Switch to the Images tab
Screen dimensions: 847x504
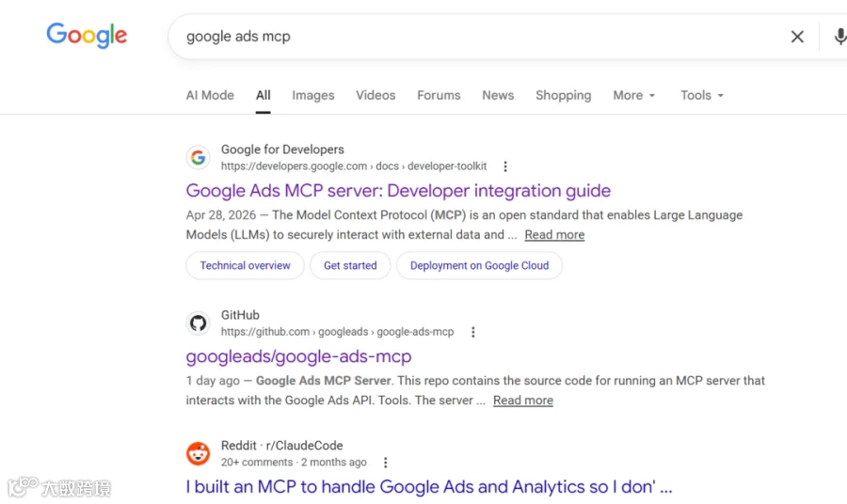313,96
